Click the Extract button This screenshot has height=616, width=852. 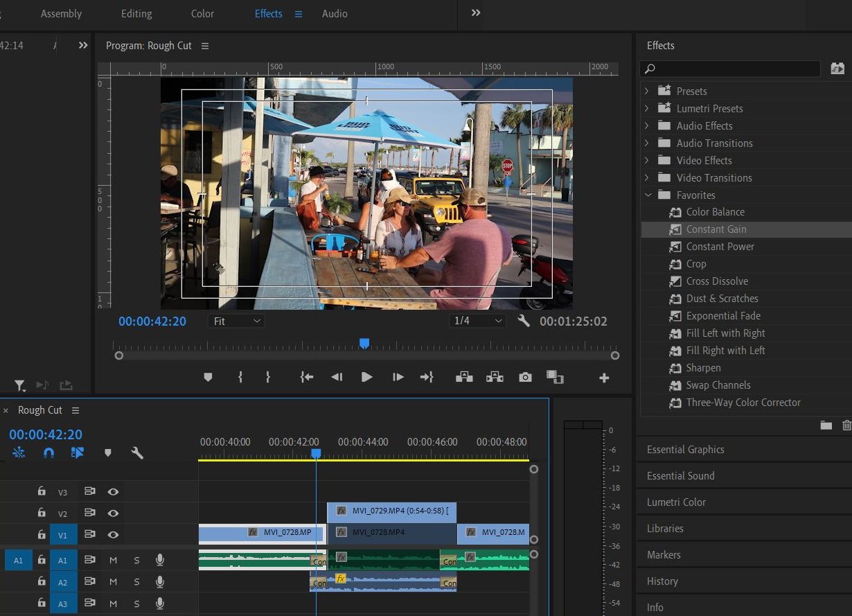coord(495,377)
